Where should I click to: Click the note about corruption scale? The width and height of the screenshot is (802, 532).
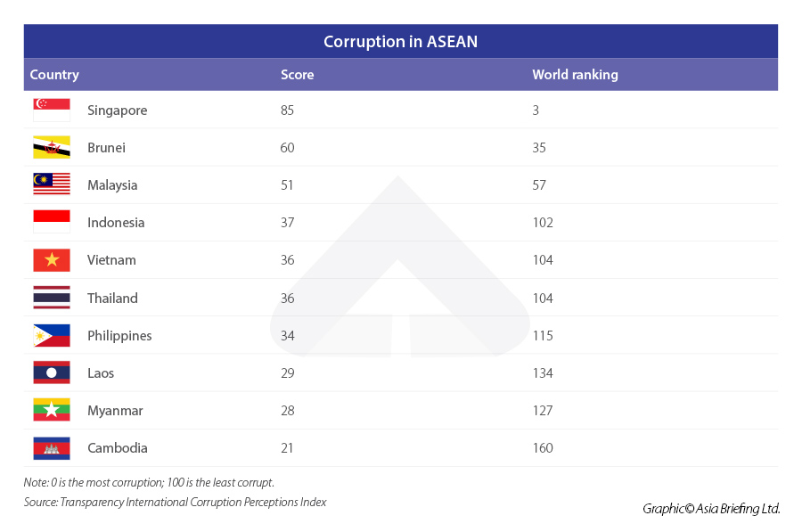point(149,482)
